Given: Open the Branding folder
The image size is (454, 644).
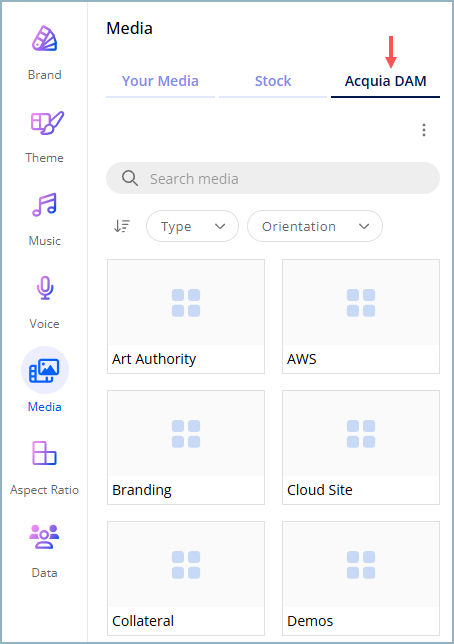Looking at the screenshot, I should click(186, 447).
